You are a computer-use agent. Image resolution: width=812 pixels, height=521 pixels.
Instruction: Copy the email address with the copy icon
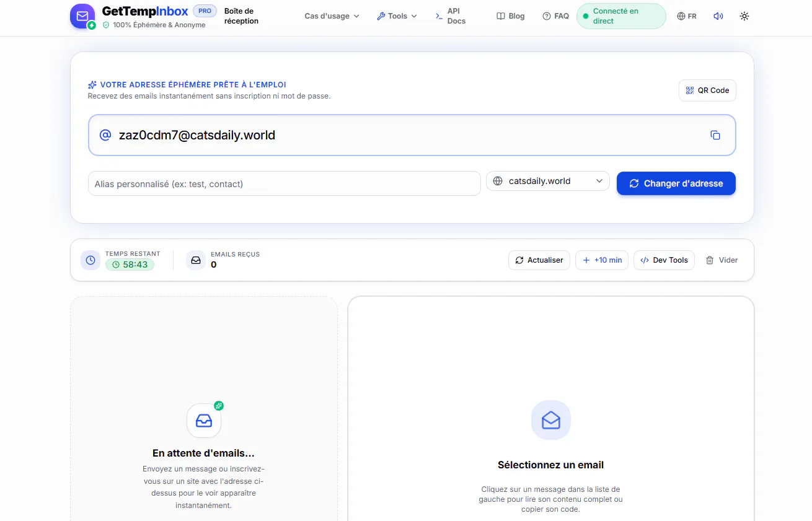point(715,135)
